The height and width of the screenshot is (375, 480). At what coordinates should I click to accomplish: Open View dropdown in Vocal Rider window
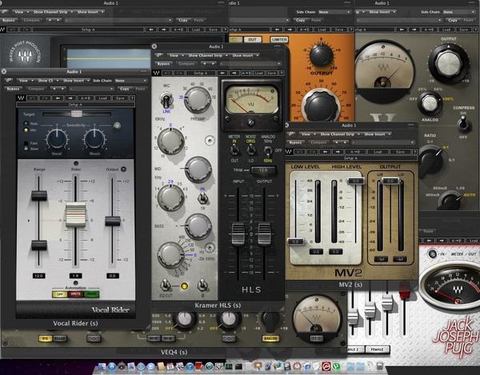pos(24,81)
